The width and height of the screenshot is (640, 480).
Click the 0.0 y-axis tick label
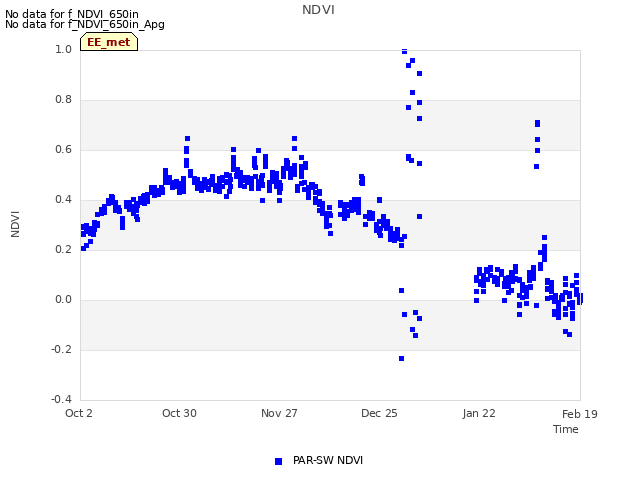coord(63,300)
